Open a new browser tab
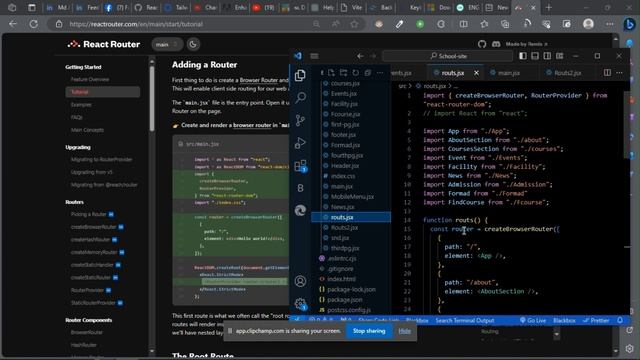Screen dimensions: 640x360 pos(549,8)
